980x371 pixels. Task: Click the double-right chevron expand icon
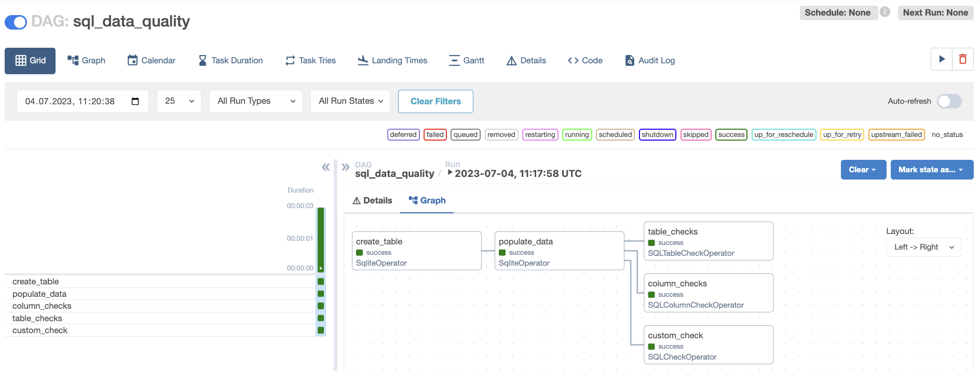(x=345, y=167)
